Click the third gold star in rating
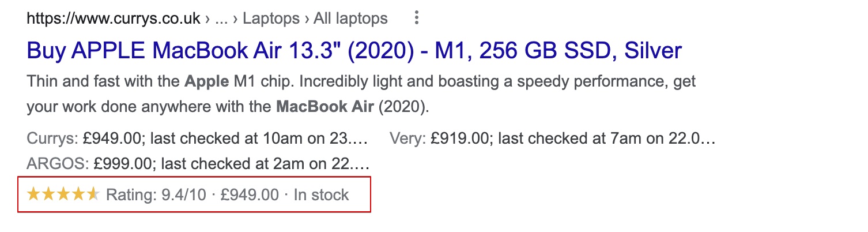The height and width of the screenshot is (232, 868). (x=63, y=194)
